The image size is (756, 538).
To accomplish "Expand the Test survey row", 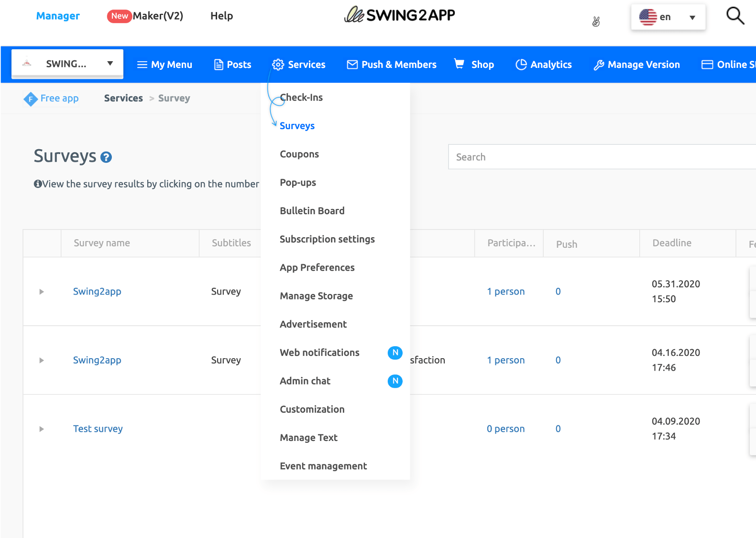I will tap(42, 429).
